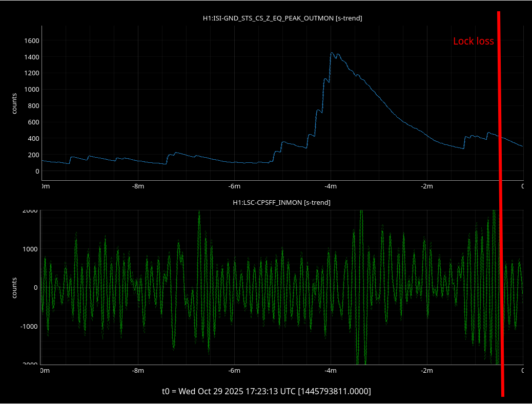
Task: Click the 2000 tick label on bottom plot
Action: pos(30,210)
